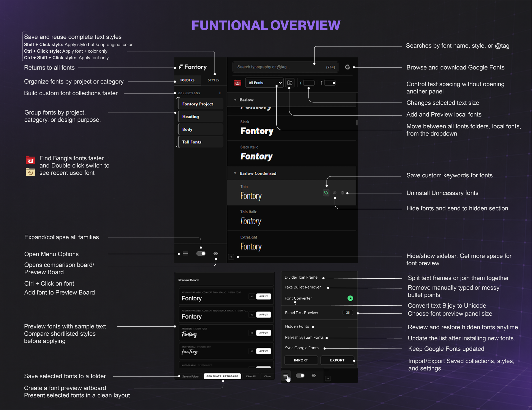The height and width of the screenshot is (410, 532).
Task: Click the eye icon beneath the options menu
Action: coord(314,375)
